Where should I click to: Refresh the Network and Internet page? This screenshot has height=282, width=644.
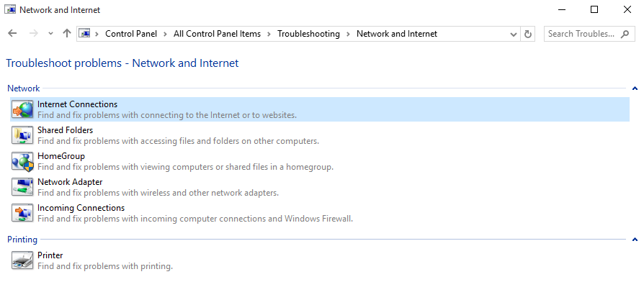point(528,34)
